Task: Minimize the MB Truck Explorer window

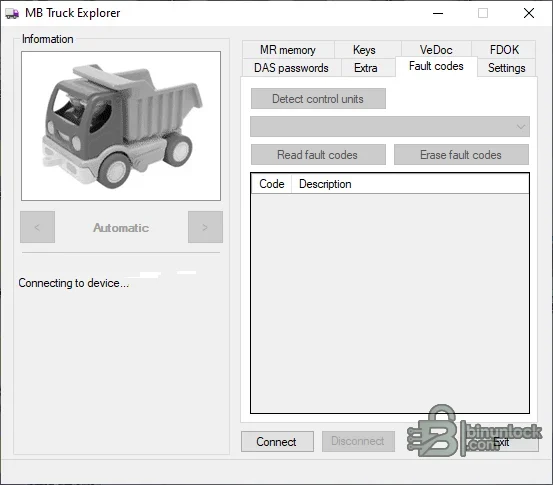Action: 438,13
